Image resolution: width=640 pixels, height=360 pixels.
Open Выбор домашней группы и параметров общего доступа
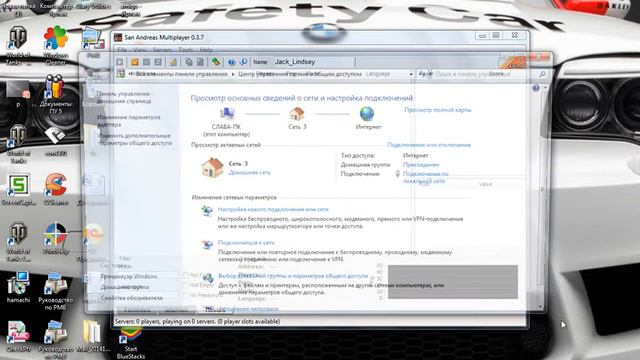(293, 276)
